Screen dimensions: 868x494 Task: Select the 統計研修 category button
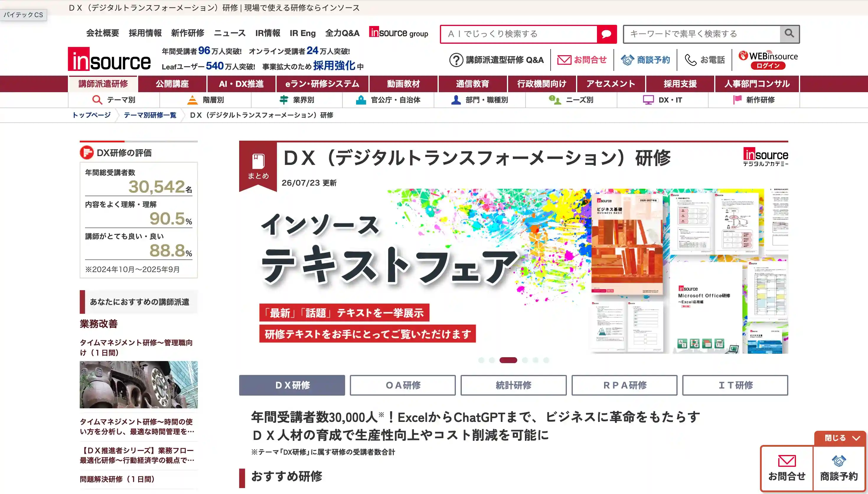tap(513, 385)
